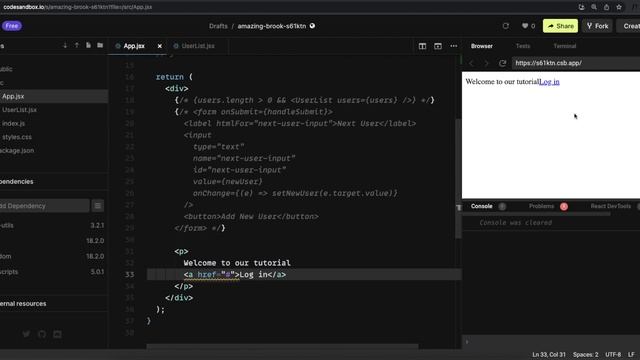The image size is (640, 360).
Task: Click the Ln 33, Col 31 status indicator
Action: pyautogui.click(x=549, y=355)
